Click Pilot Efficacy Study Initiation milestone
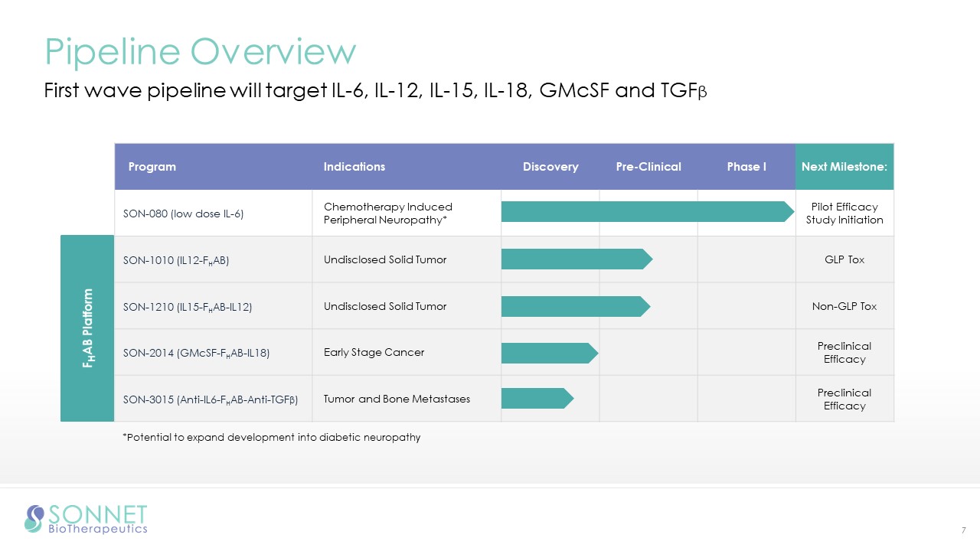 [x=844, y=214]
